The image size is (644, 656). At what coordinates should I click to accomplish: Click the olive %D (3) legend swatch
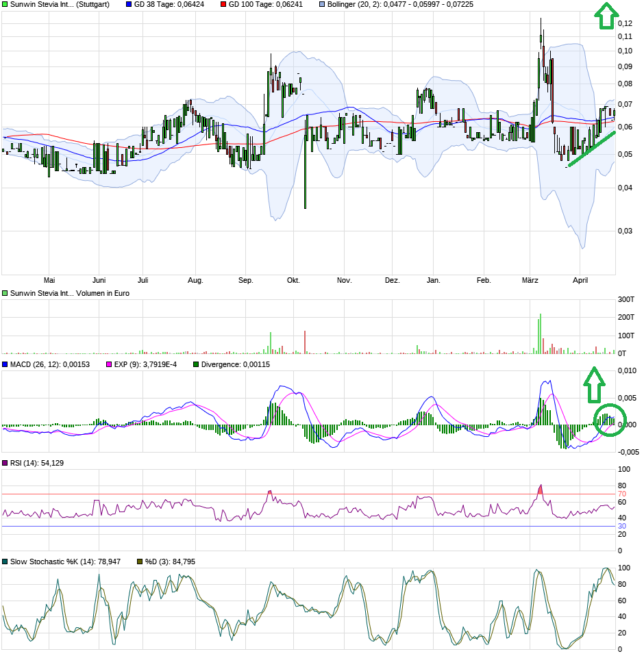tap(140, 562)
